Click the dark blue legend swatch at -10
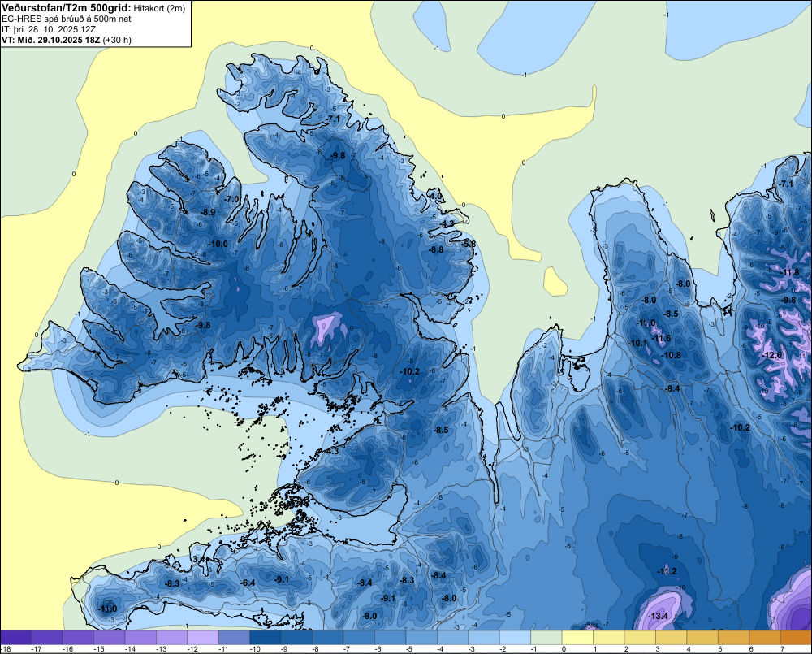The height and width of the screenshot is (654, 812). tap(266, 638)
